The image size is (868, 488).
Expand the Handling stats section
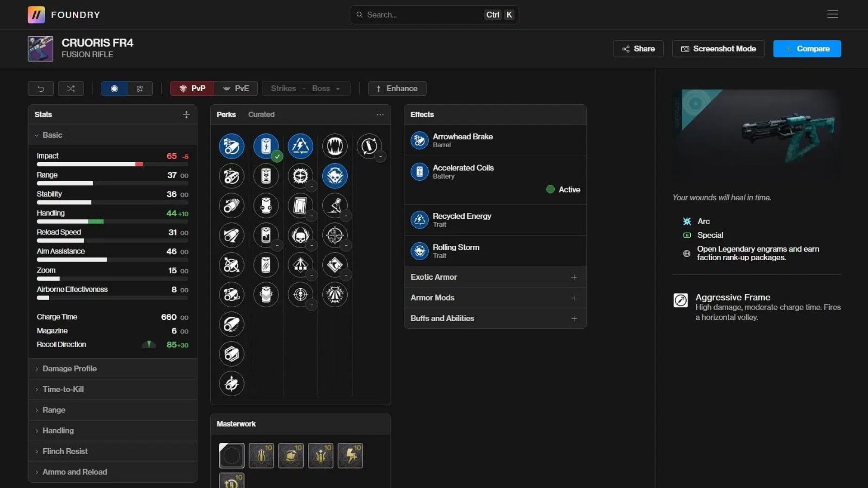[112, 431]
